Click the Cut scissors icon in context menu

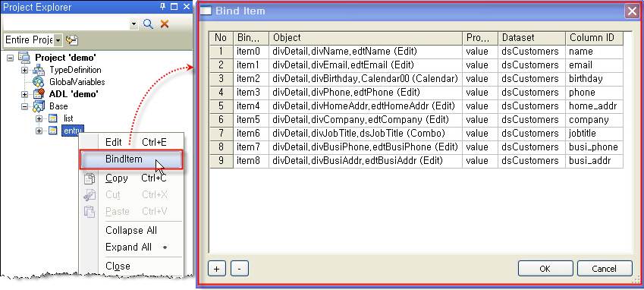point(89,194)
